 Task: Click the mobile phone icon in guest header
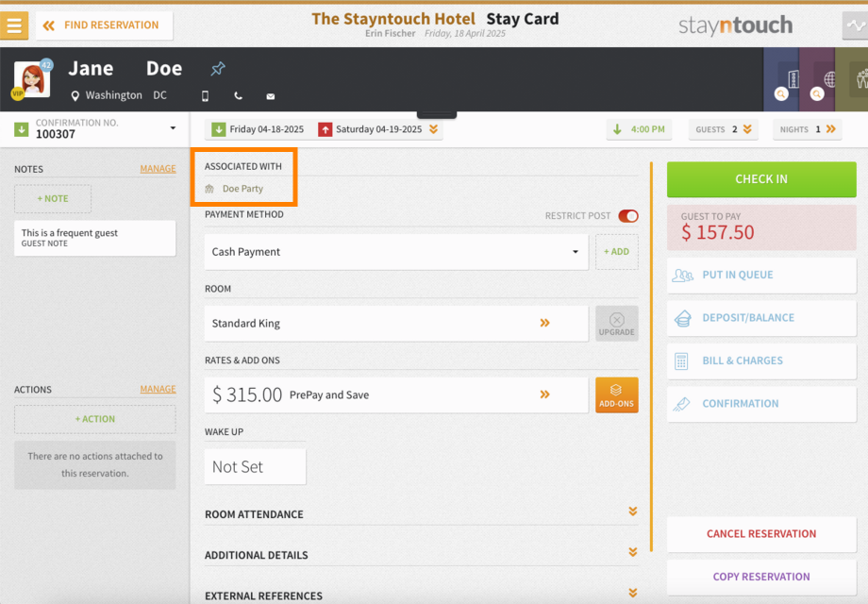(205, 96)
